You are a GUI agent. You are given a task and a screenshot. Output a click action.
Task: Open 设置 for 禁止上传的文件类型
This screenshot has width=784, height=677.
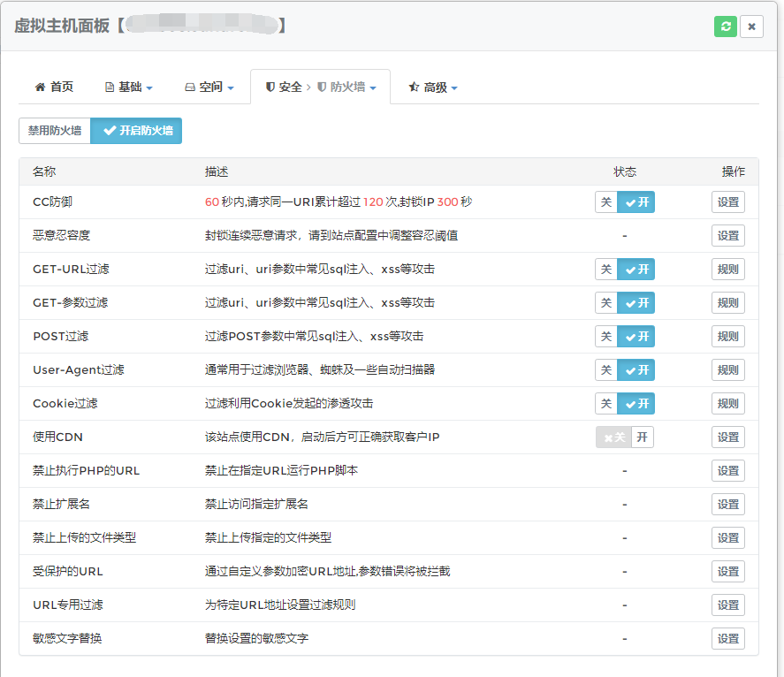[728, 537]
